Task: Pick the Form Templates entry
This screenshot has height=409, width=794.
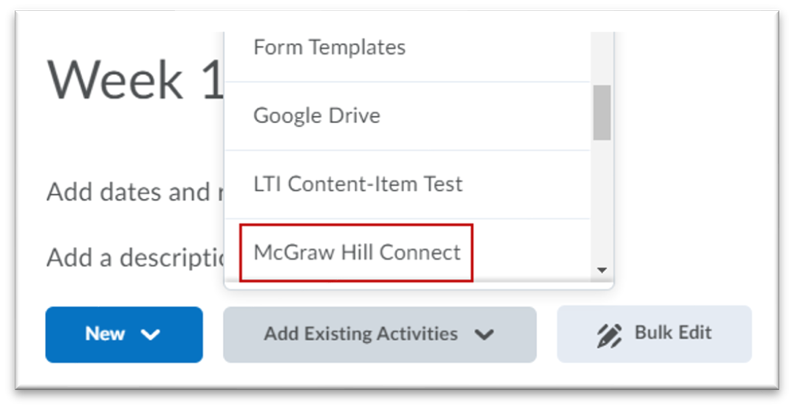Action: [329, 47]
